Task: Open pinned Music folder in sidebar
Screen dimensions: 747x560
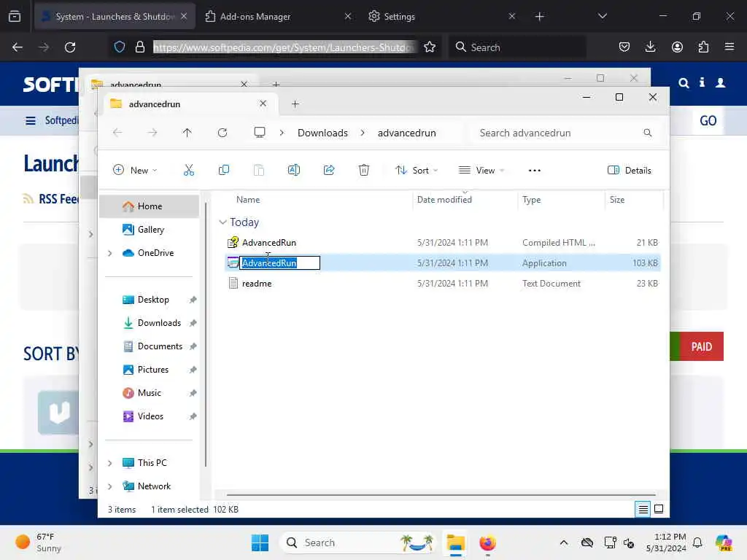Action: coord(149,393)
